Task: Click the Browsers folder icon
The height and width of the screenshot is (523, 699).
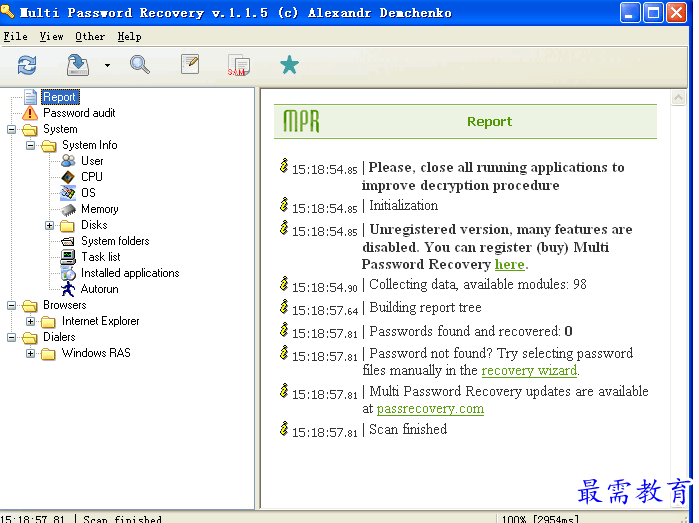Action: (30, 305)
